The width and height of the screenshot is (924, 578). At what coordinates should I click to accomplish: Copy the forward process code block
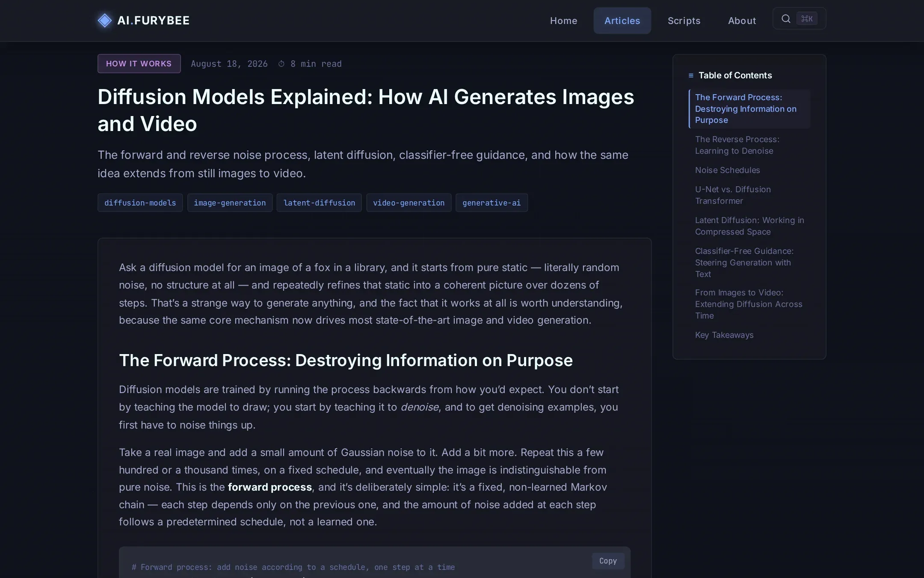point(608,561)
